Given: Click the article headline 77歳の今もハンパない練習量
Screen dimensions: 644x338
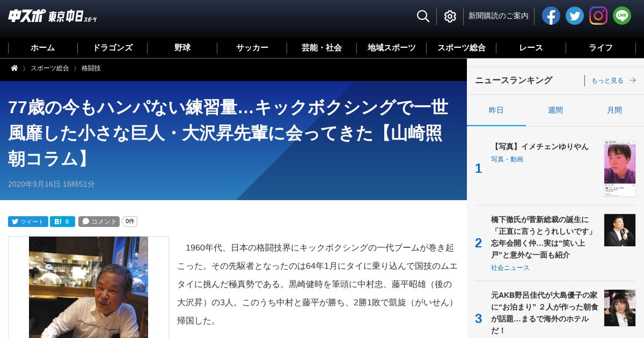Looking at the screenshot, I should tap(228, 133).
